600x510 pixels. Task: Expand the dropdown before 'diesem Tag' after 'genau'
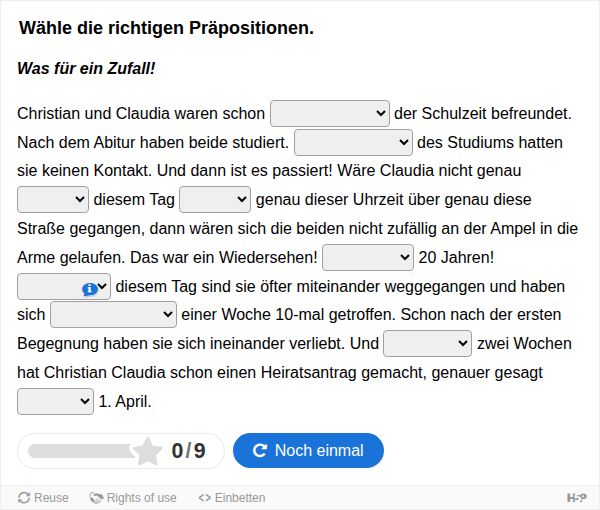[x=53, y=199]
